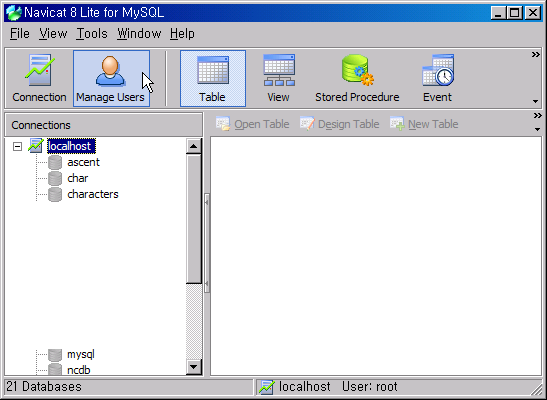The width and height of the screenshot is (547, 400).
Task: Click the splitter collapse handle beside the tree
Action: [207, 242]
